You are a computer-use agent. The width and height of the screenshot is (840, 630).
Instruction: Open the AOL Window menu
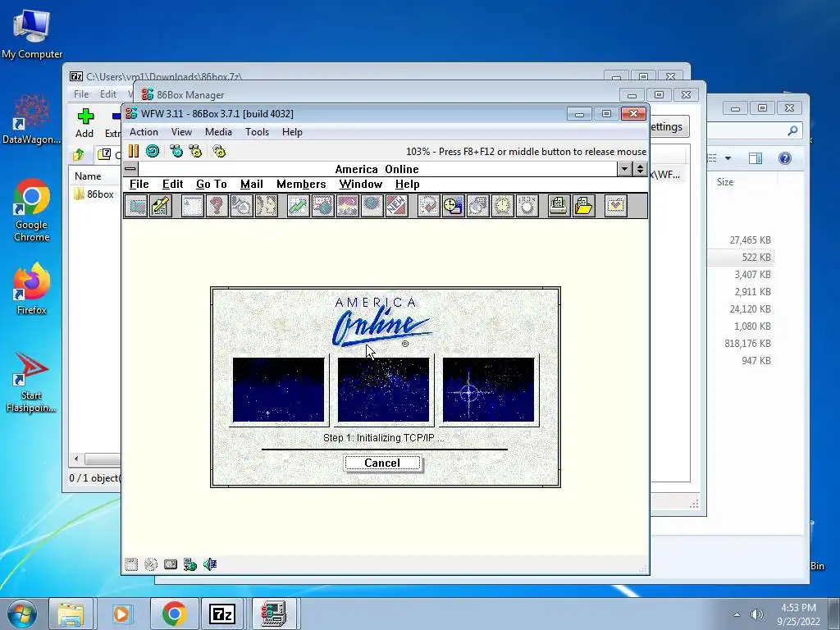[361, 185]
